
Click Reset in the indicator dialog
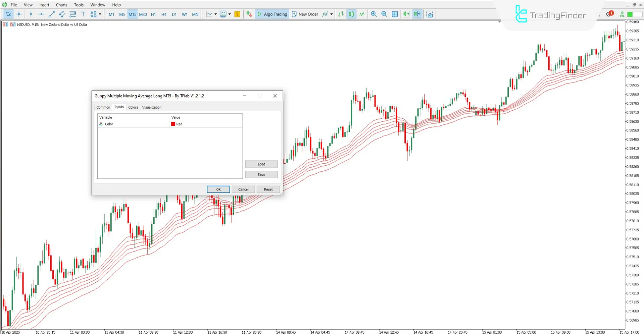[268, 189]
